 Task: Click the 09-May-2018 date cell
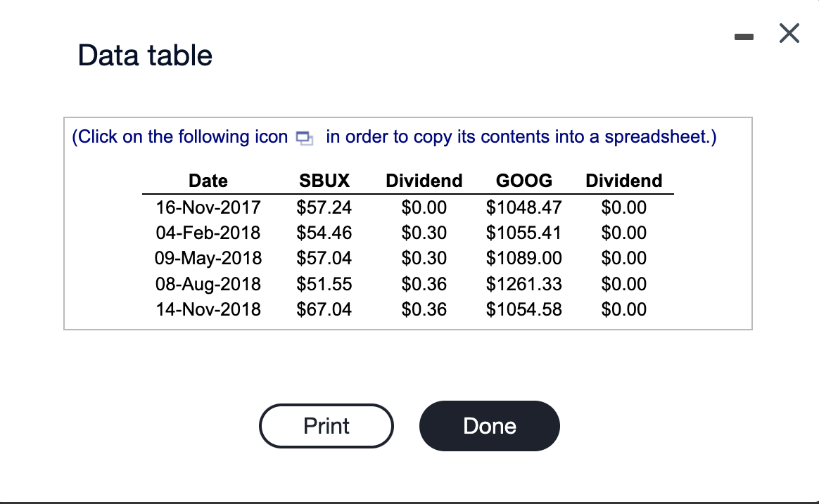pyautogui.click(x=208, y=258)
